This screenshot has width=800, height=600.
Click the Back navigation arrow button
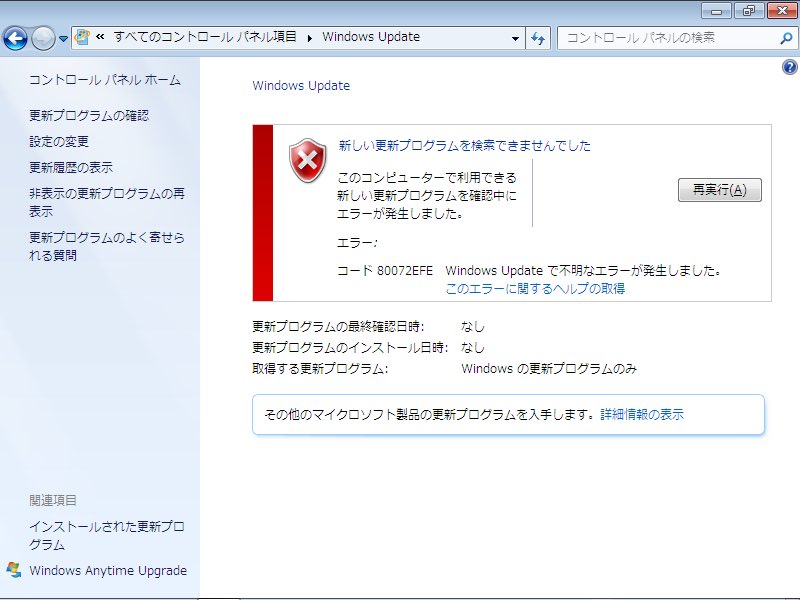[x=15, y=38]
